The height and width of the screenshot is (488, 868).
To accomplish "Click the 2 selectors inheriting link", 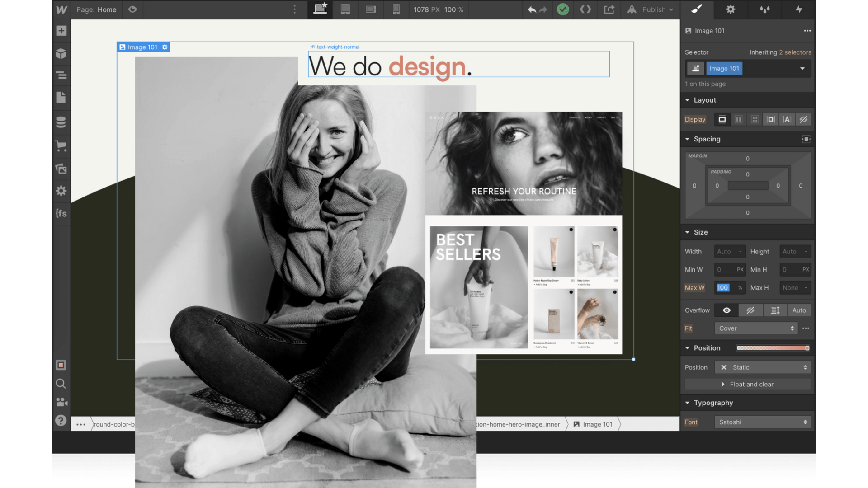I will coord(795,52).
